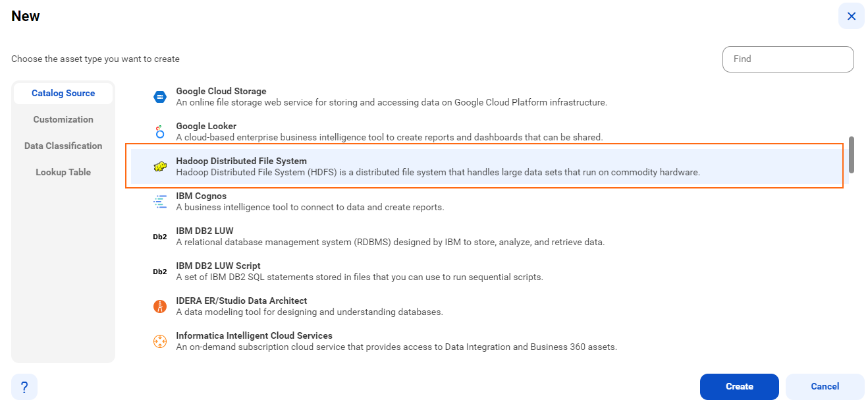868x404 pixels.
Task: Focus the Find search field
Action: (x=788, y=59)
